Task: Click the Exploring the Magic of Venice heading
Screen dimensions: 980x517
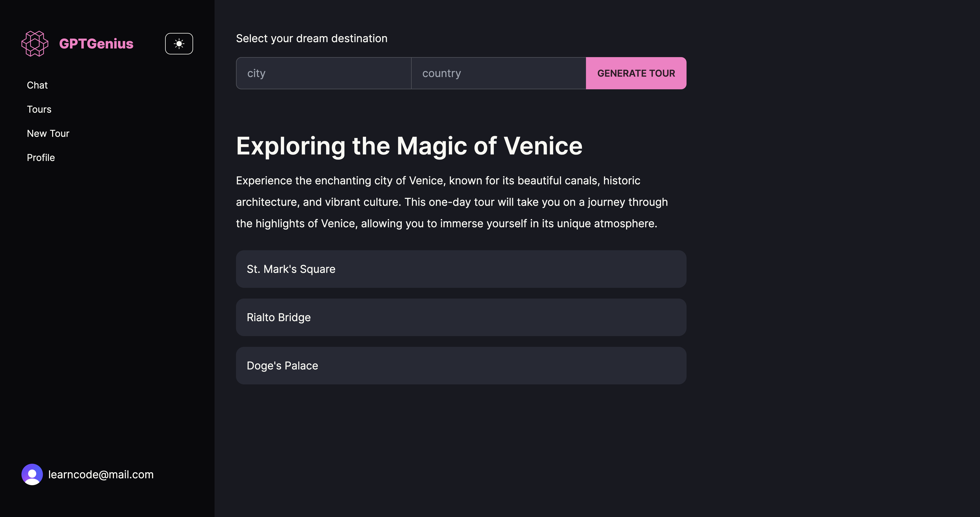Action: pos(409,146)
